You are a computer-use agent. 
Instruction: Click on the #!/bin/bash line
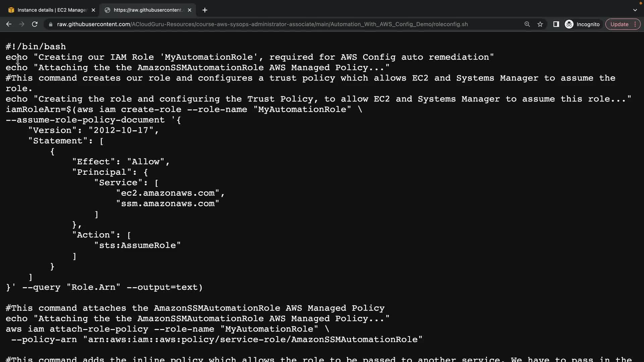36,47
